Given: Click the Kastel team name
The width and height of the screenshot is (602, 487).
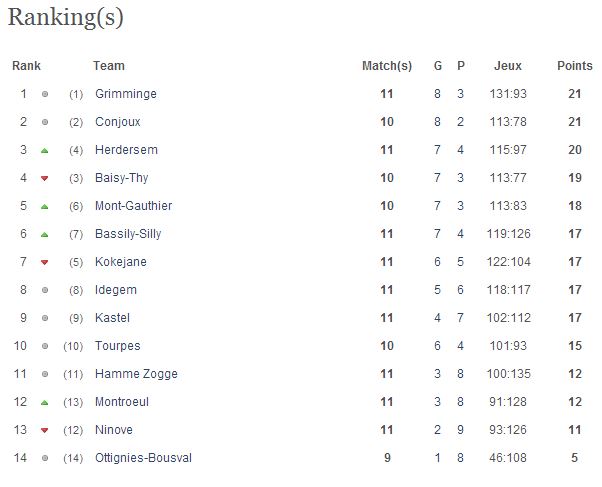Looking at the screenshot, I should pos(112,318).
